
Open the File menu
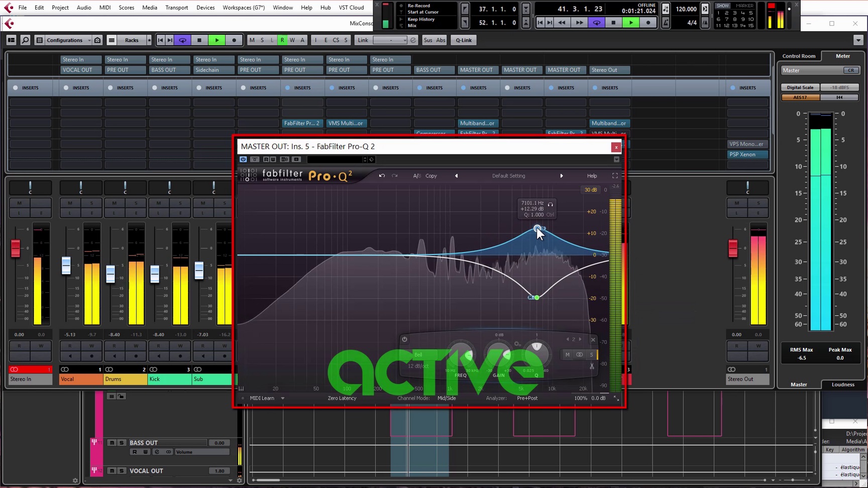coord(23,8)
